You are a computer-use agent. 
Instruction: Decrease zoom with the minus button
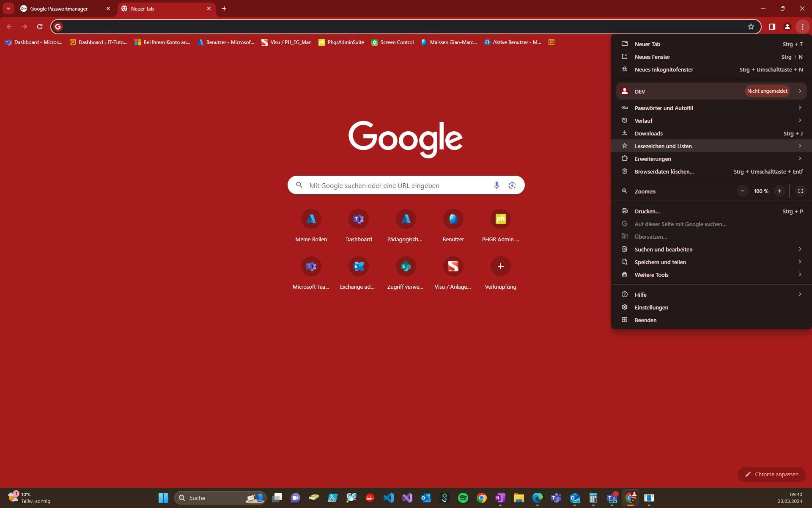click(742, 191)
